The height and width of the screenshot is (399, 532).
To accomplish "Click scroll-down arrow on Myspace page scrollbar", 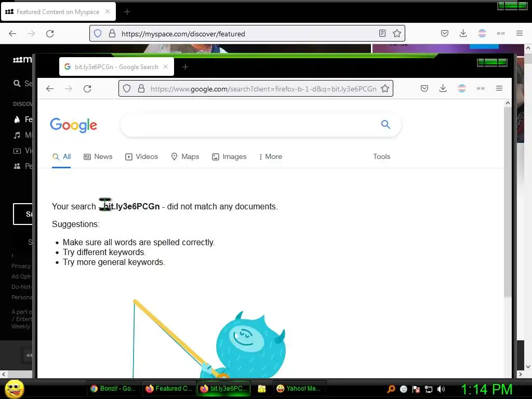I will pyautogui.click(x=528, y=367).
